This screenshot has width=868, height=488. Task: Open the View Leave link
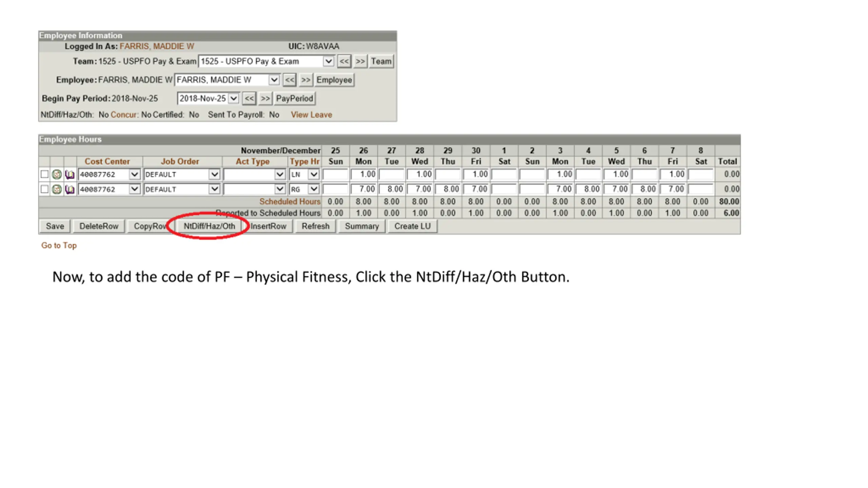point(311,115)
